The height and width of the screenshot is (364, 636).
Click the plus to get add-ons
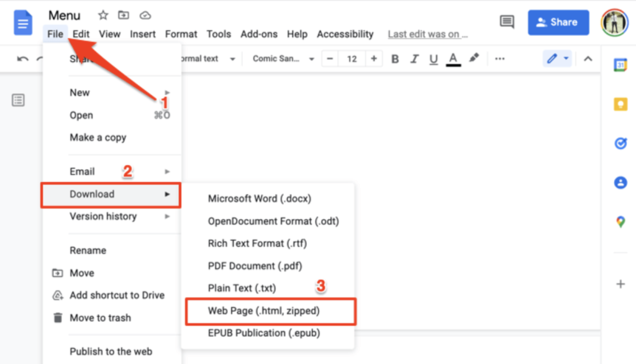pyautogui.click(x=620, y=284)
